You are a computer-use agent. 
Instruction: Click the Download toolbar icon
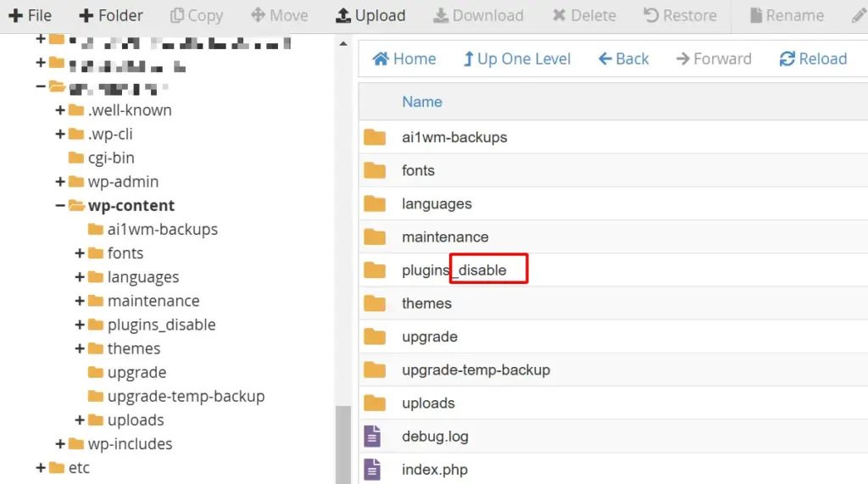click(x=441, y=15)
